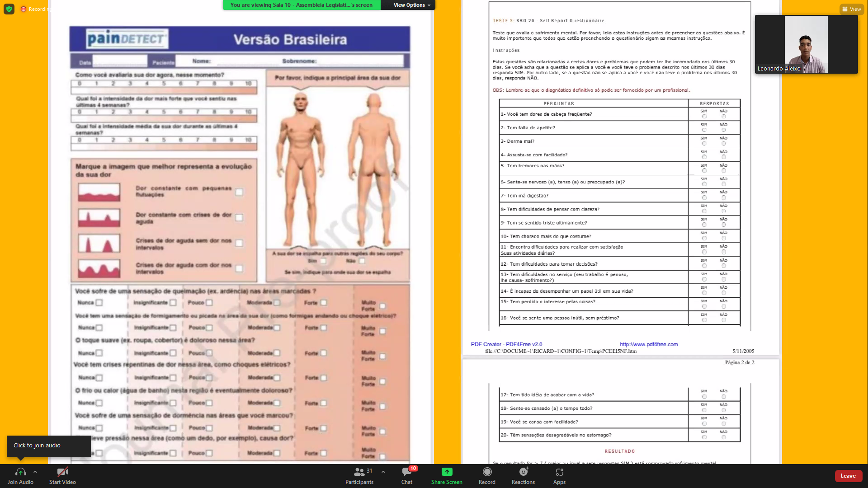This screenshot has width=868, height=488.
Task: Expand audio options arrow beside Join Audio
Action: [35, 472]
